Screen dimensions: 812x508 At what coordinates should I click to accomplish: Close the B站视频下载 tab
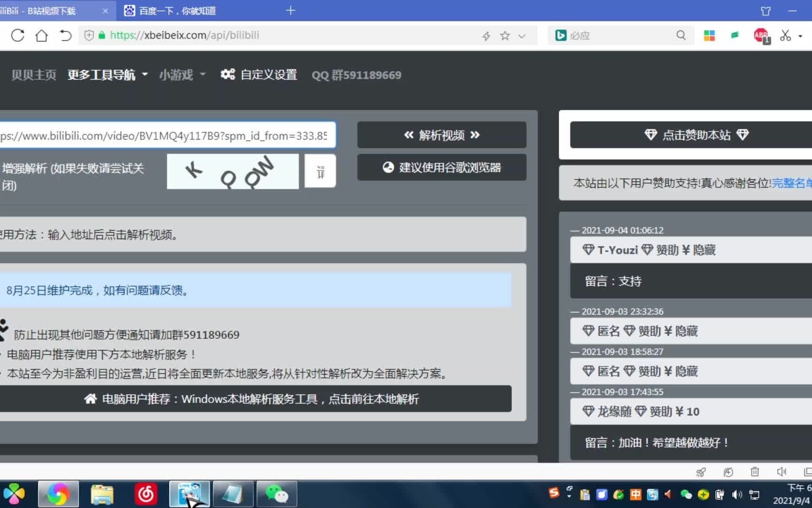(x=105, y=11)
